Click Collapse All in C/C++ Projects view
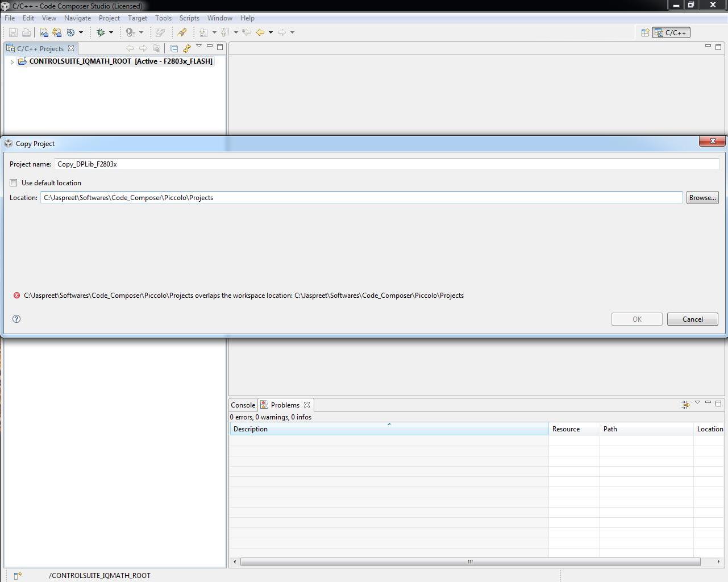 174,48
